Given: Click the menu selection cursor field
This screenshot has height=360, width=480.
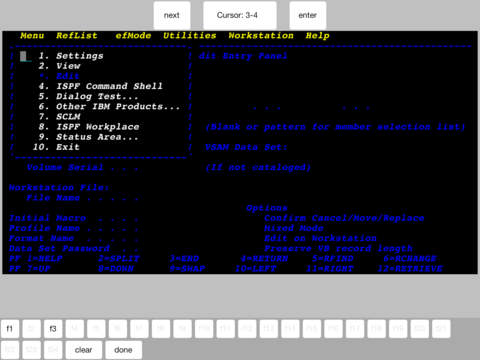Looking at the screenshot, I should [26, 56].
